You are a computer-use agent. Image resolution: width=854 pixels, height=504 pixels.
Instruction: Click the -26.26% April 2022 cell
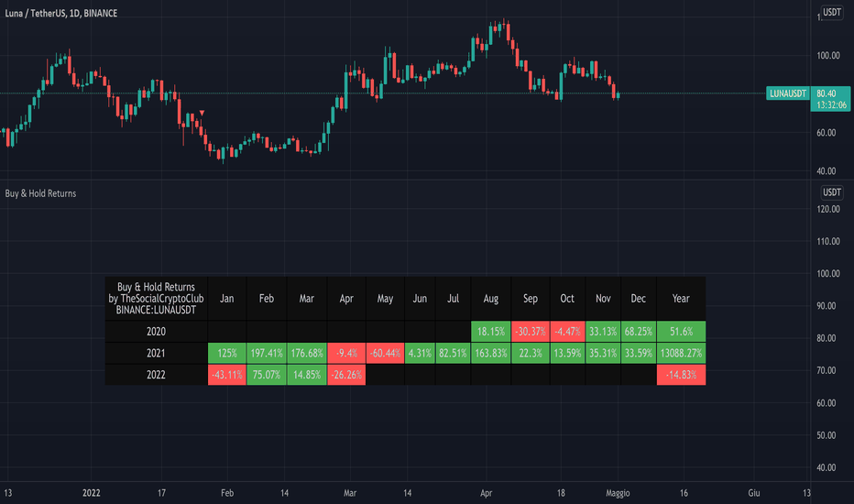pos(346,375)
